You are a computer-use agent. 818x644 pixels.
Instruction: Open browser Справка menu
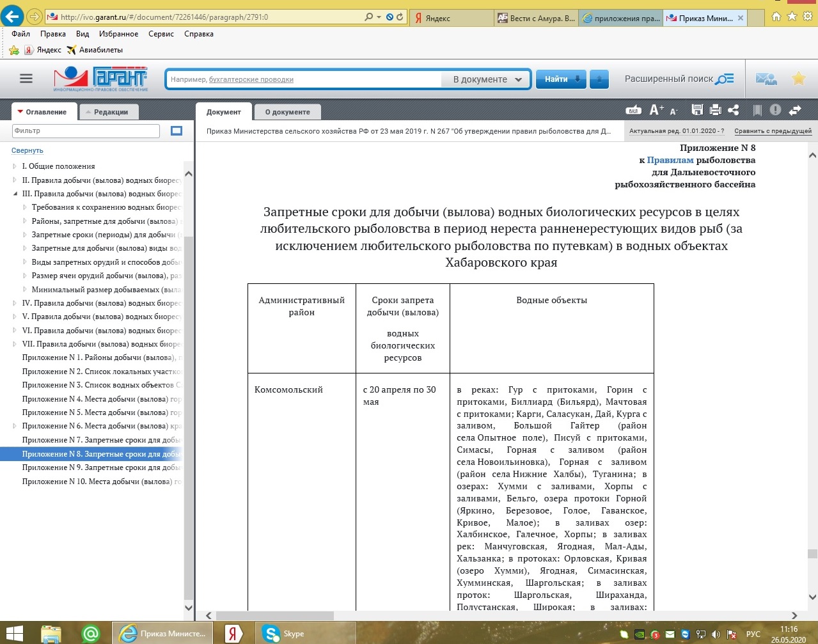coord(199,34)
